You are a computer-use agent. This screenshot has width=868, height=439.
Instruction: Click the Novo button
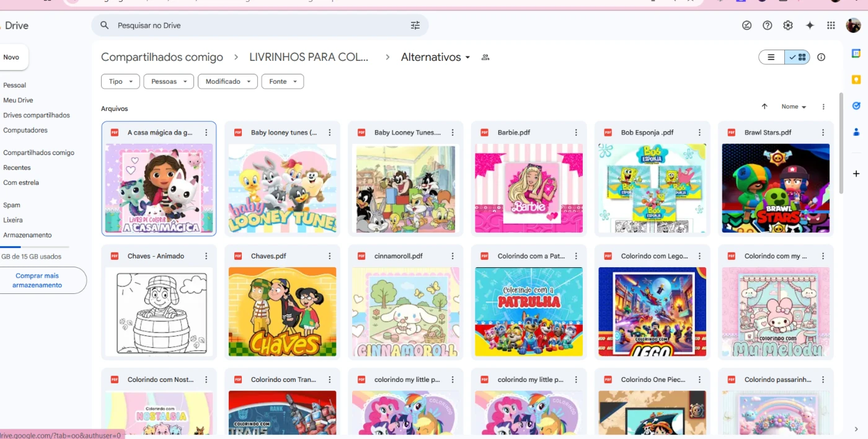click(x=12, y=57)
